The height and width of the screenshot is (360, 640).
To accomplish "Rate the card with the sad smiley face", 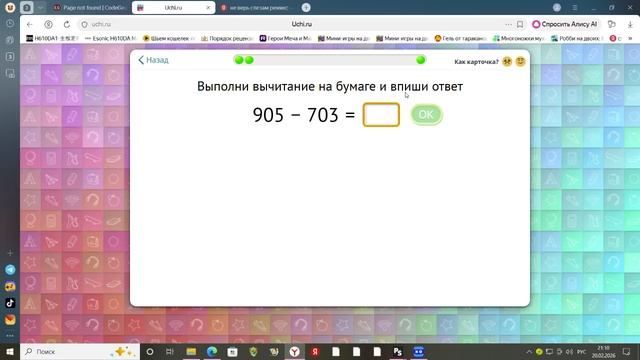I will [x=507, y=62].
